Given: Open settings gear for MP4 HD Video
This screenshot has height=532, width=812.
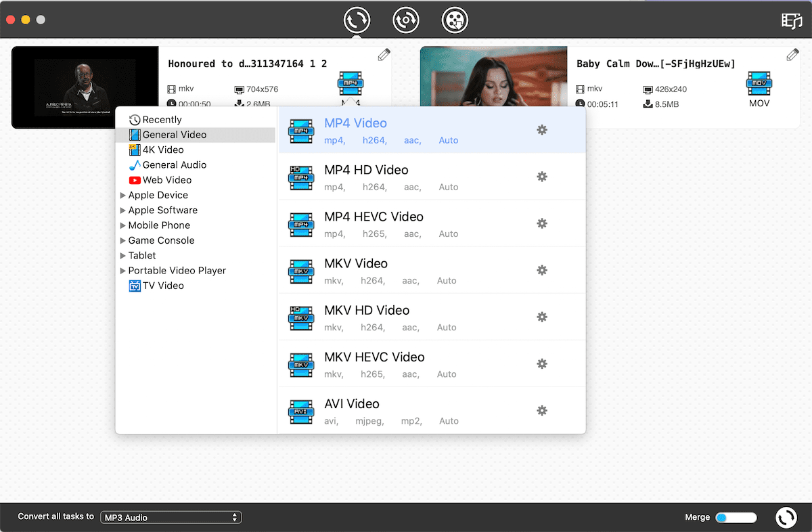Looking at the screenshot, I should 541,177.
